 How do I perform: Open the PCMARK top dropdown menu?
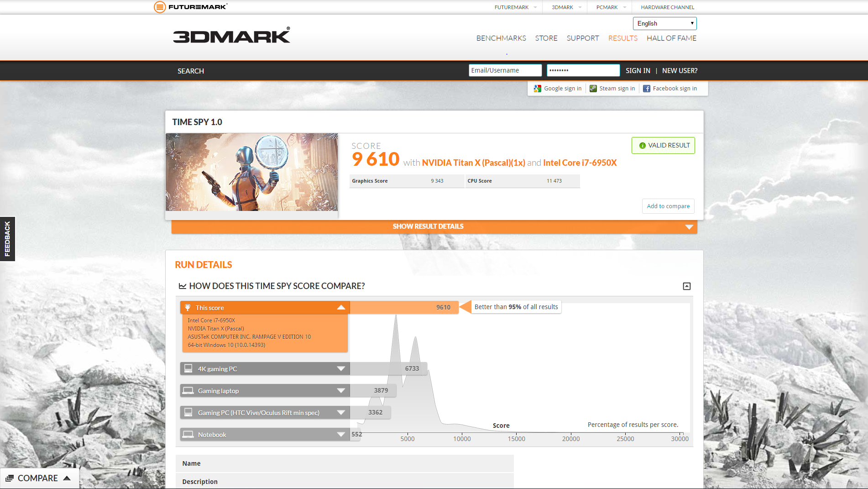611,7
